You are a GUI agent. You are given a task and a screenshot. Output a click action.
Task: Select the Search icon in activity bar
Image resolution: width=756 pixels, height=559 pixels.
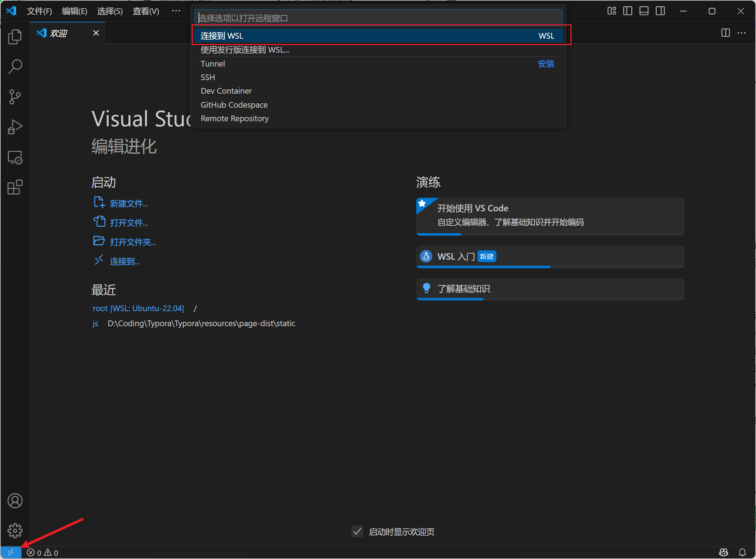[x=15, y=67]
